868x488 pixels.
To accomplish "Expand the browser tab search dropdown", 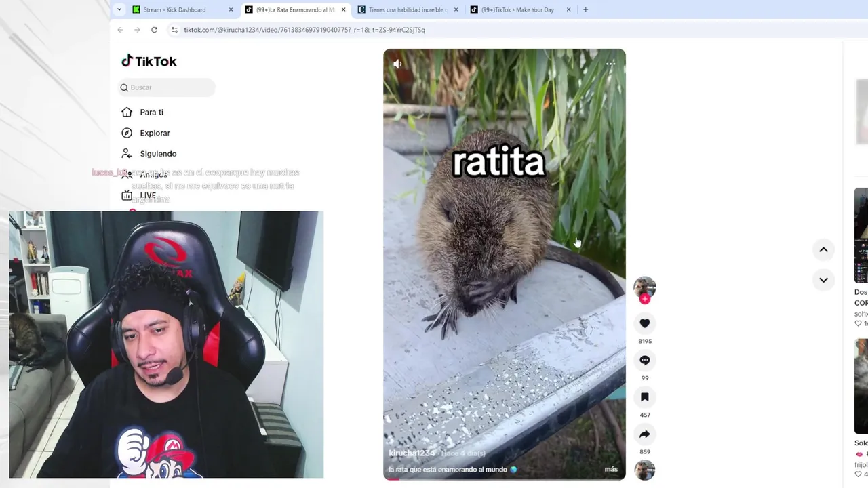I will [119, 9].
